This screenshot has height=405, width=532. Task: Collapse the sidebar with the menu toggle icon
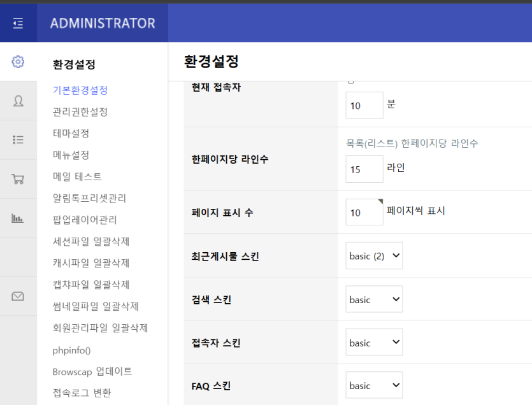[18, 23]
